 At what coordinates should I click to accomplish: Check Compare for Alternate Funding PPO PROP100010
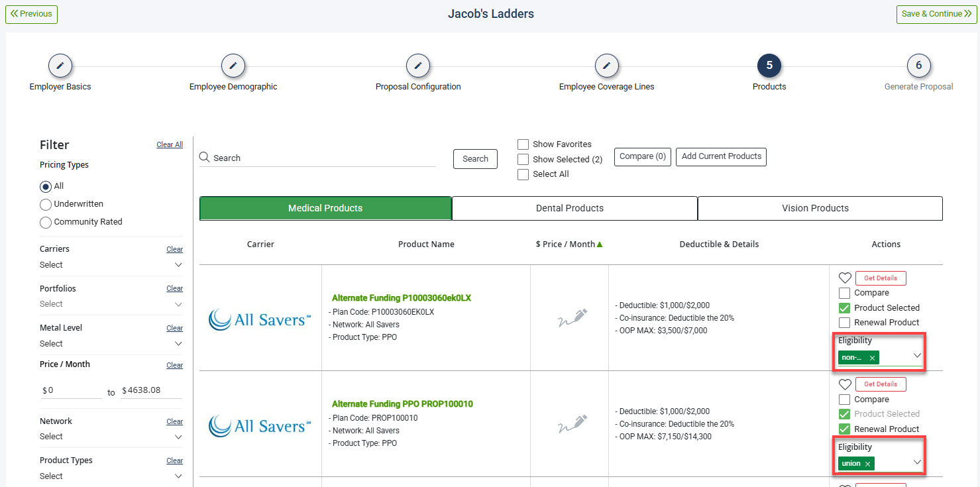point(845,399)
